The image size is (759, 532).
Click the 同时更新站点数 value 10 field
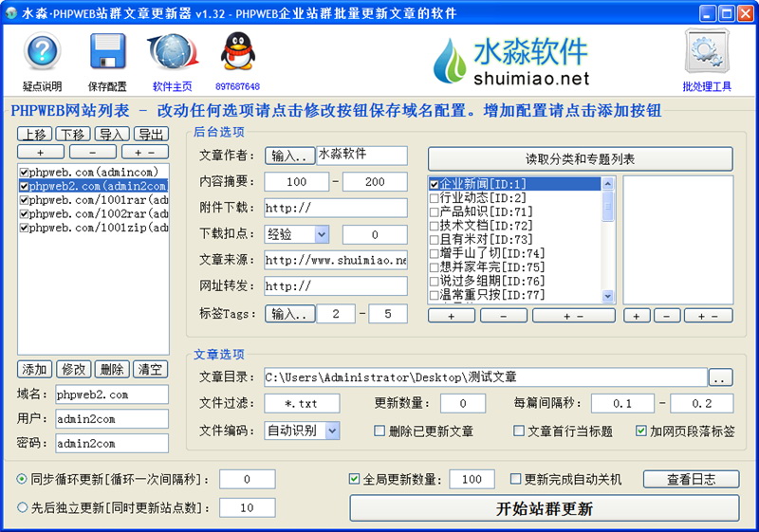pos(248,508)
